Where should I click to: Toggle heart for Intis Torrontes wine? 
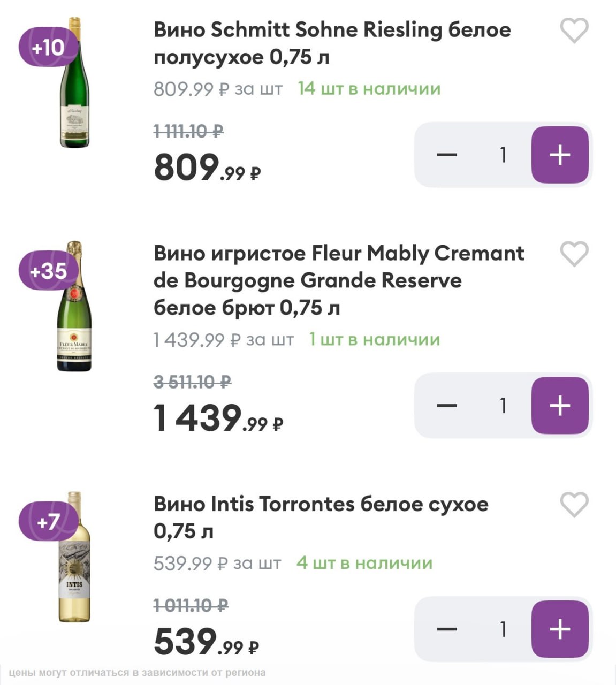click(x=574, y=505)
